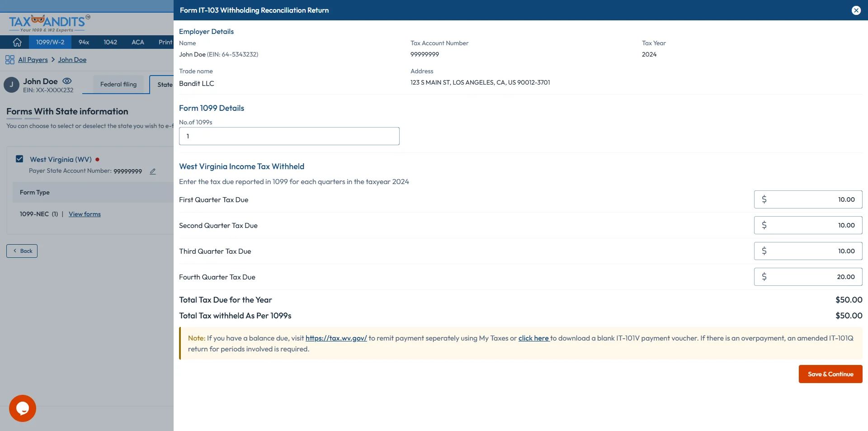Select the trade name 'Bandit LLC'
The width and height of the screenshot is (868, 431).
[x=197, y=84]
